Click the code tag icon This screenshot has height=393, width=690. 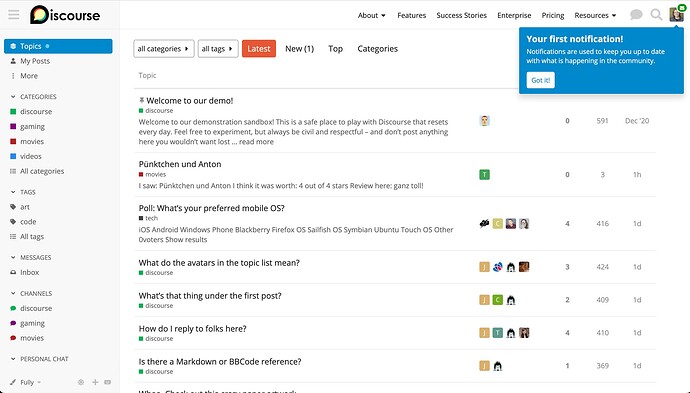tap(13, 222)
